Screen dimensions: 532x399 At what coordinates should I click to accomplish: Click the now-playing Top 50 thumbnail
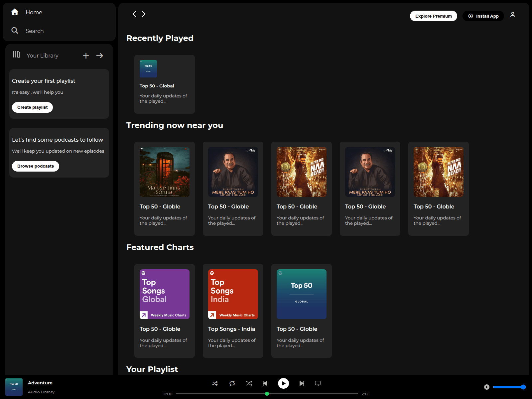(14, 387)
